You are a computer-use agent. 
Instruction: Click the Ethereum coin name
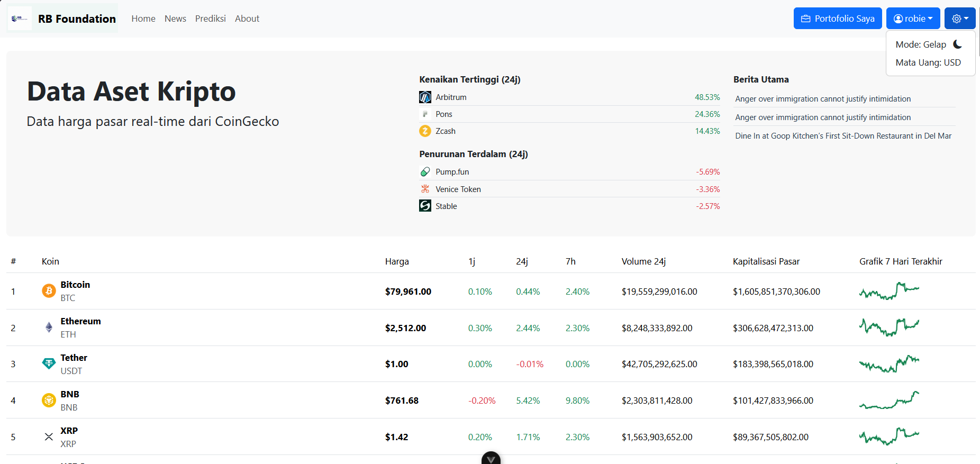[x=80, y=321]
